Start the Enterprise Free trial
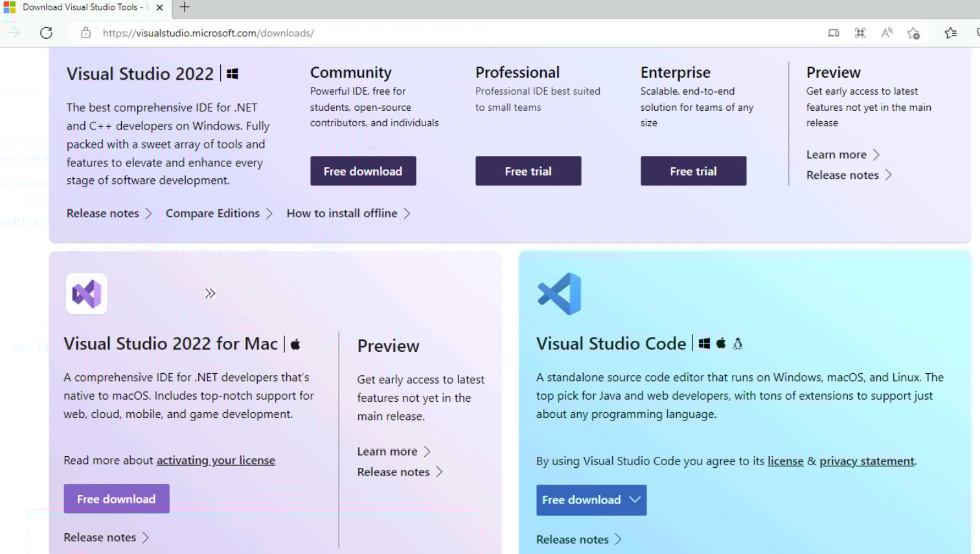 tap(693, 171)
